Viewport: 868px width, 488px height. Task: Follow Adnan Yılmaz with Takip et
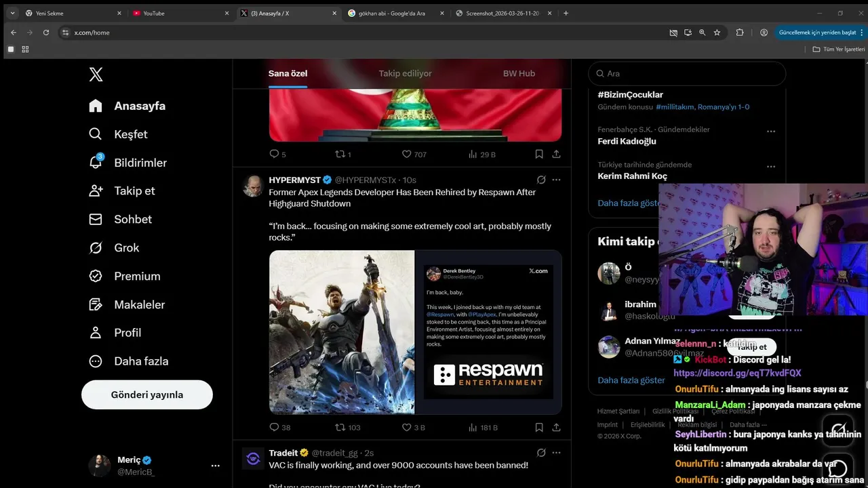point(751,347)
